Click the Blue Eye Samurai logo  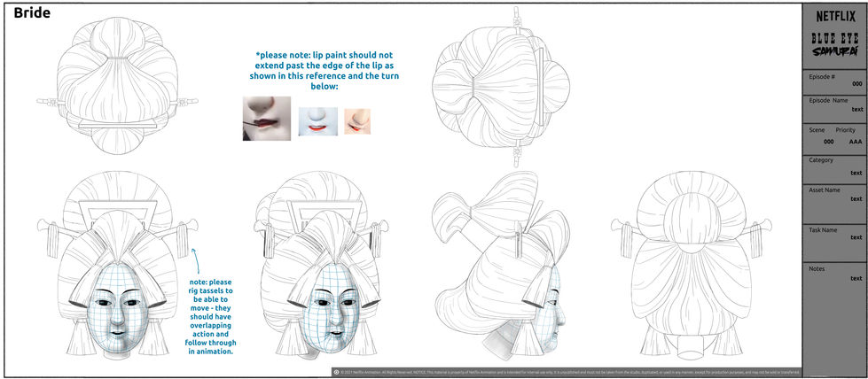(835, 44)
